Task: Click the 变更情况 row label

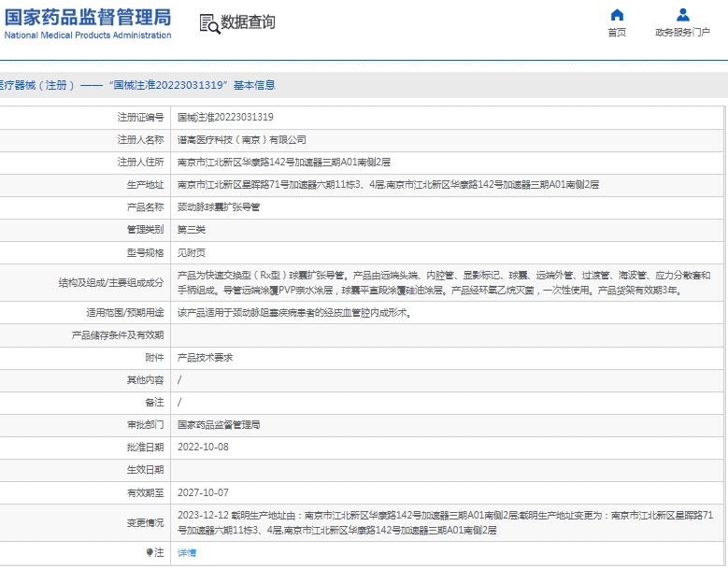Action: (145, 522)
